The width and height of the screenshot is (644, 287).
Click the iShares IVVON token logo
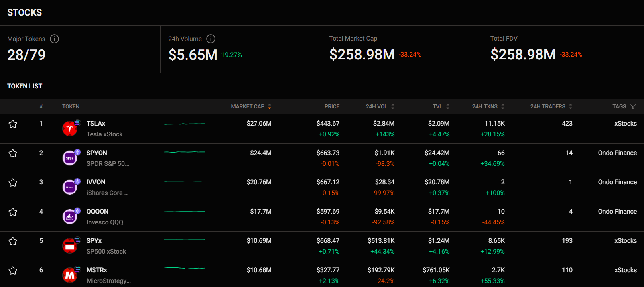click(70, 187)
